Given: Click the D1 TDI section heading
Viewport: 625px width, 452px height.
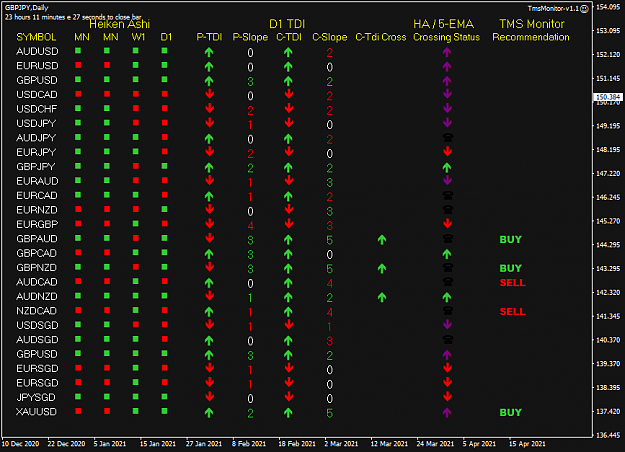Looking at the screenshot, I should (x=287, y=24).
